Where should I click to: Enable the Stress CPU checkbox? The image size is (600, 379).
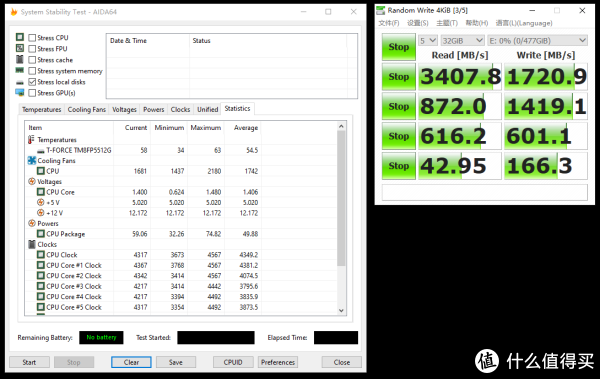32,38
